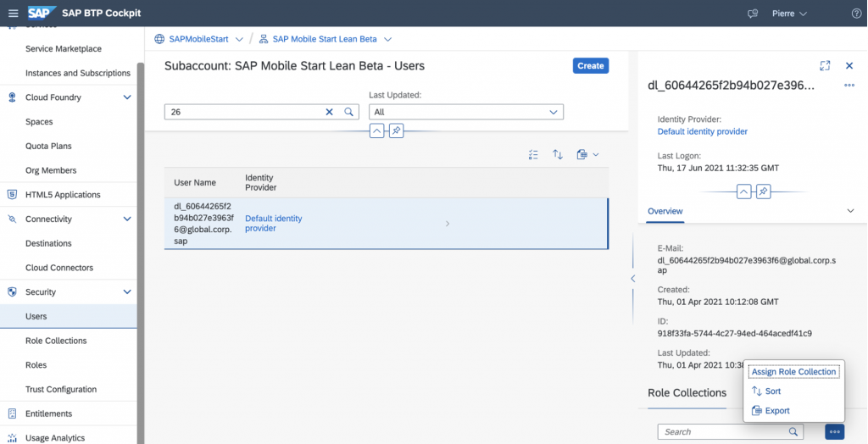
Task: Select Users in sidebar
Action: click(x=69, y=316)
